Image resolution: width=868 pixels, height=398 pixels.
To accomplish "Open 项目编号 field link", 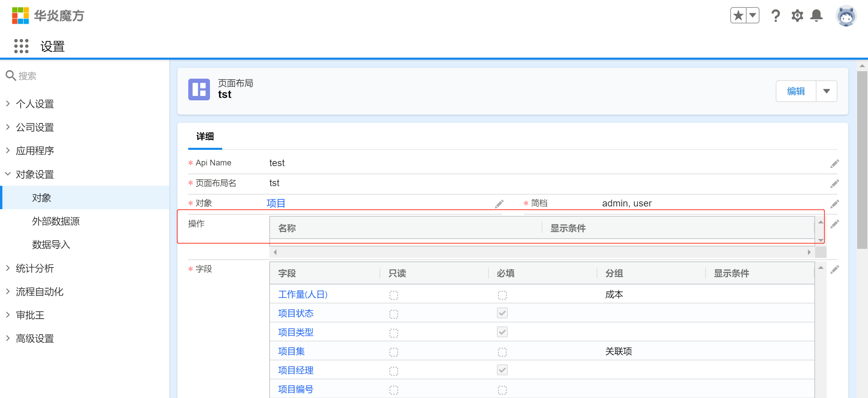I will (x=295, y=389).
